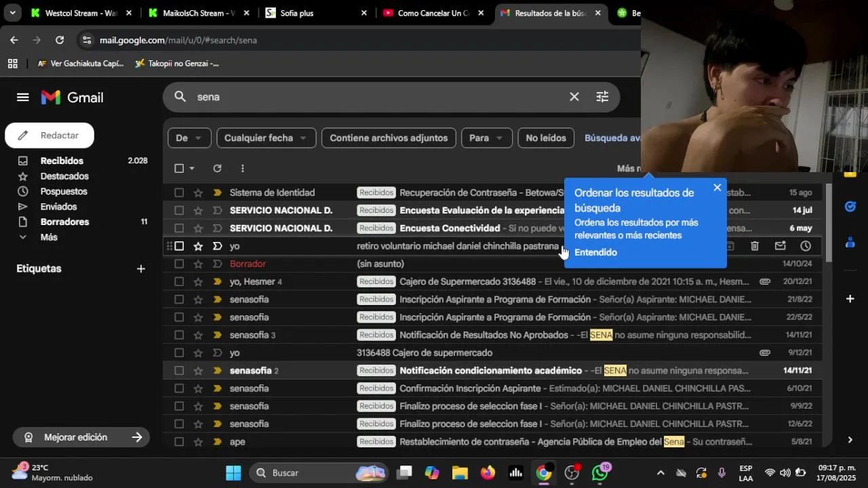Open the Contacts icon in the side panel
Screen dimensions: 868x488
click(850, 242)
